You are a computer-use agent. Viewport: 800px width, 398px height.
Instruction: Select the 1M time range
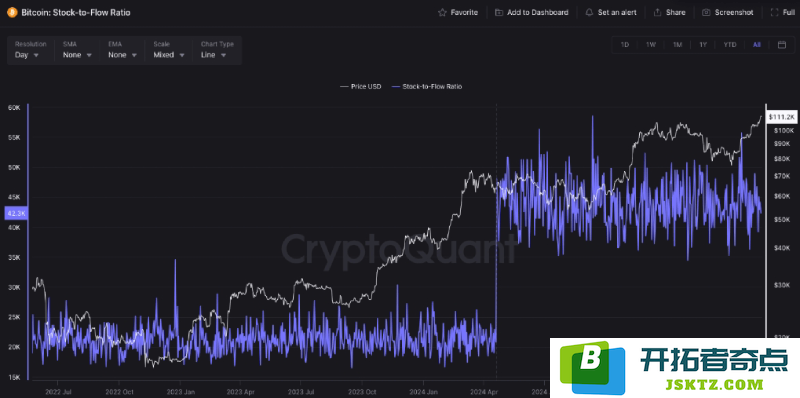click(677, 45)
